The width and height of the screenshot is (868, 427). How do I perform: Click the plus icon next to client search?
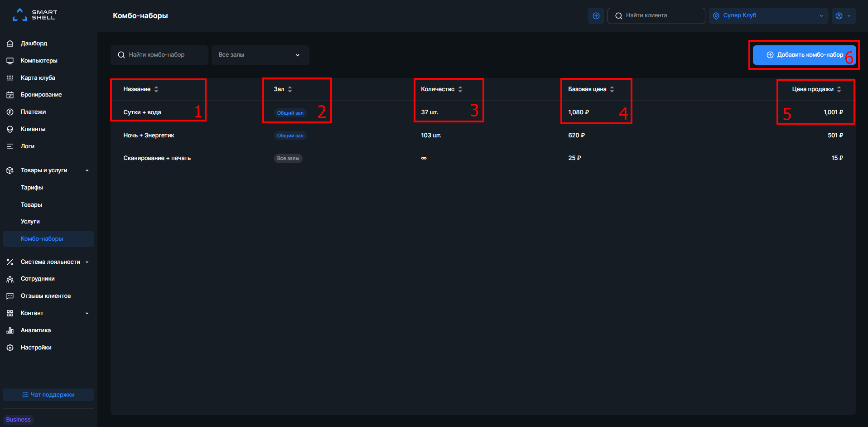(x=596, y=16)
